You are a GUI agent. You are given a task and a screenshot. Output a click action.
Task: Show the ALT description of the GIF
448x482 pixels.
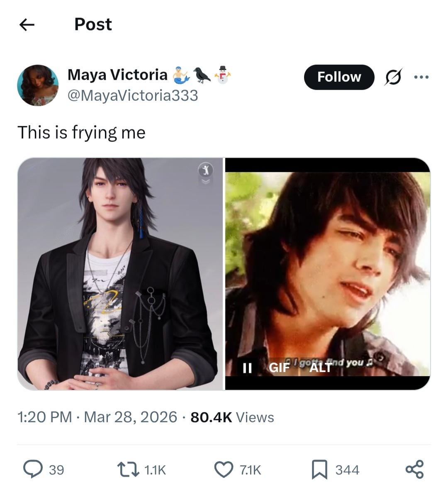pos(321,368)
